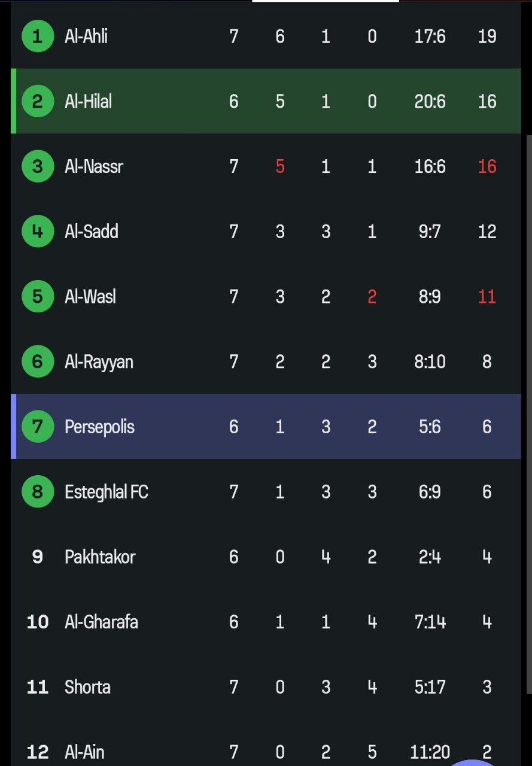Open the Al-Sadd team entry
Screen dimensions: 532x766
91,232
